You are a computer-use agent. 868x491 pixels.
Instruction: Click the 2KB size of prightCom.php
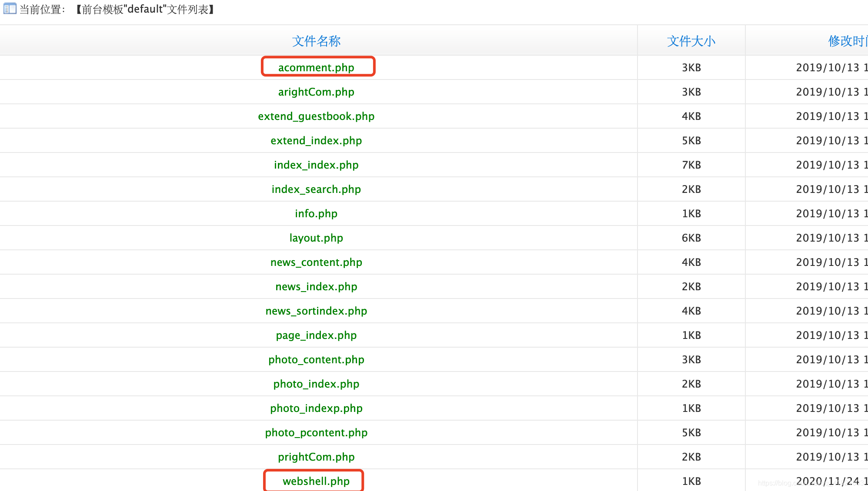pos(691,457)
